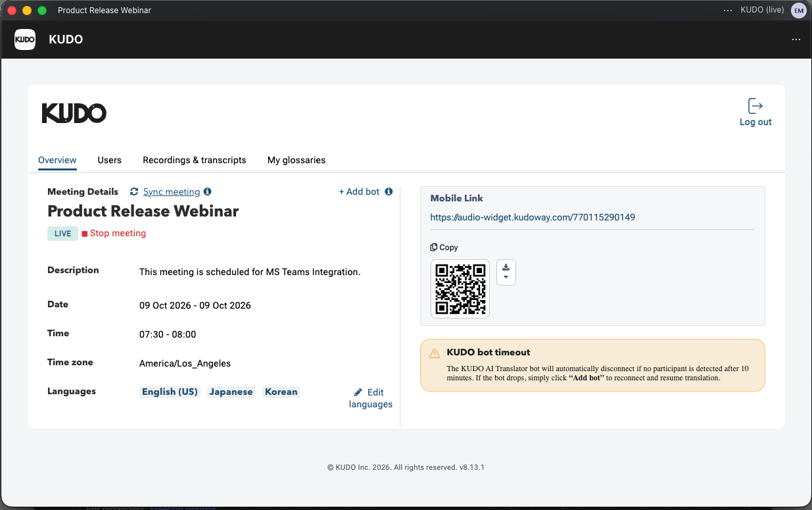This screenshot has height=510, width=812.
Task: Click the macOS green fullscreen window button
Action: point(42,11)
